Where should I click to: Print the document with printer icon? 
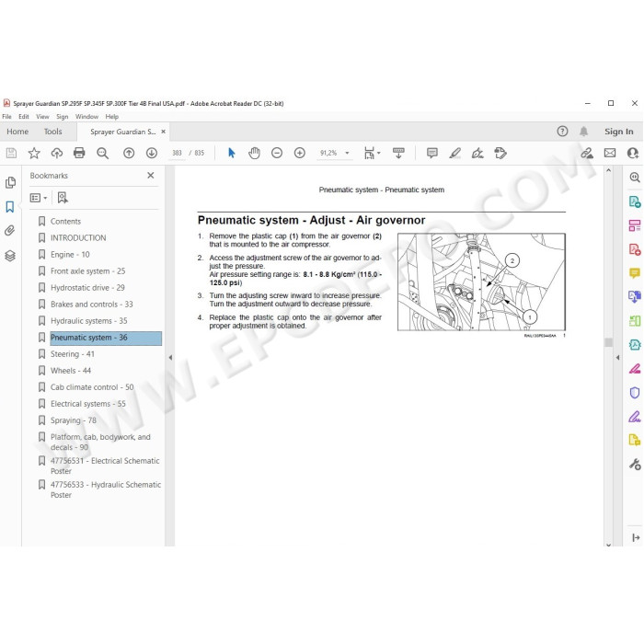coord(79,154)
